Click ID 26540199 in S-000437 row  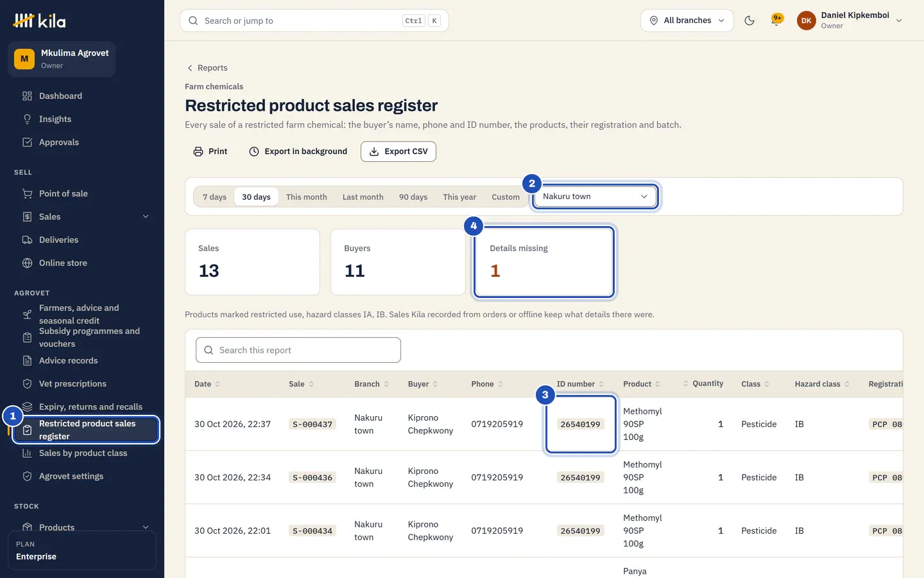pyautogui.click(x=580, y=425)
